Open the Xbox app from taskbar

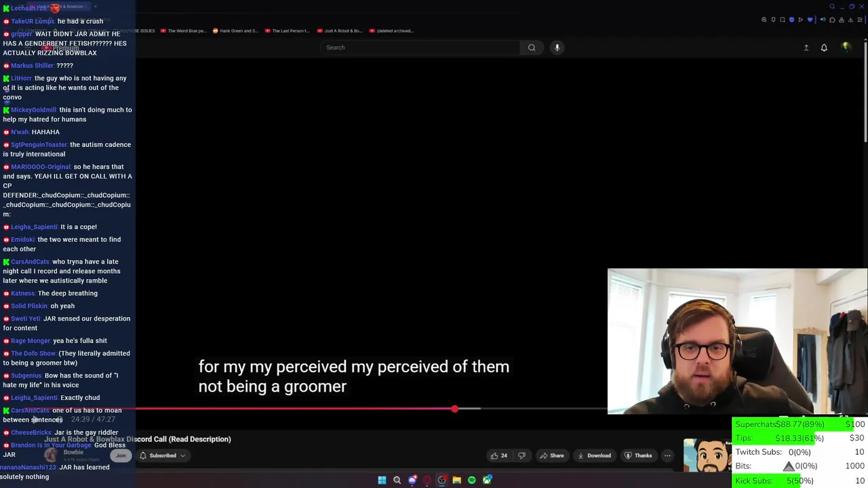[x=487, y=480]
